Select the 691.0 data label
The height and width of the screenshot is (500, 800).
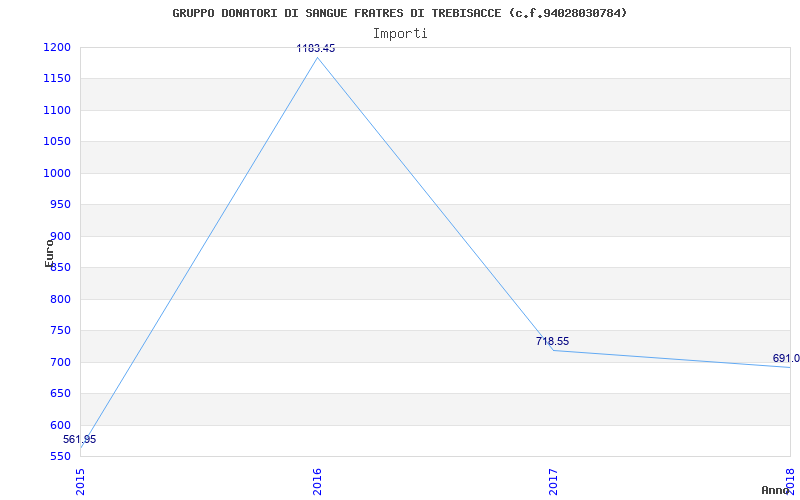(x=786, y=359)
